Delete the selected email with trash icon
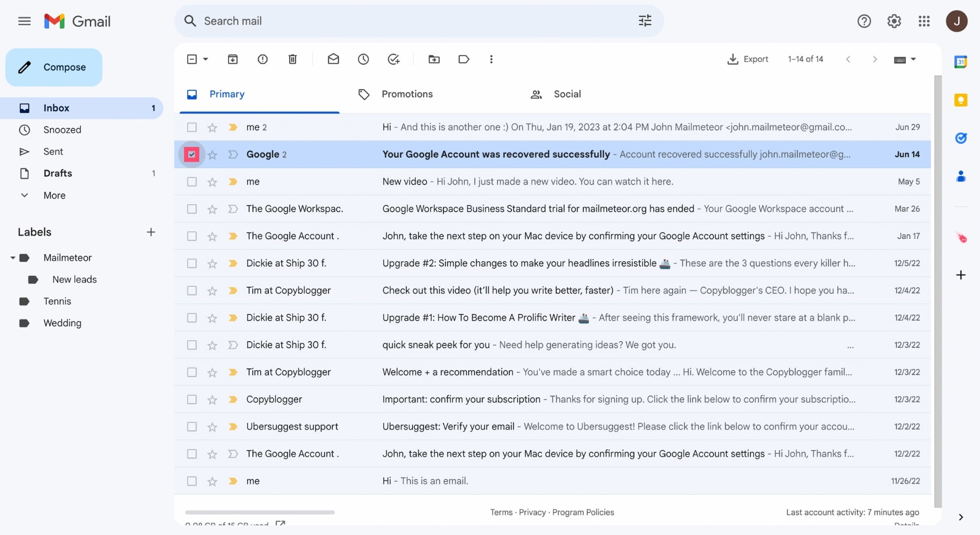 click(x=292, y=59)
